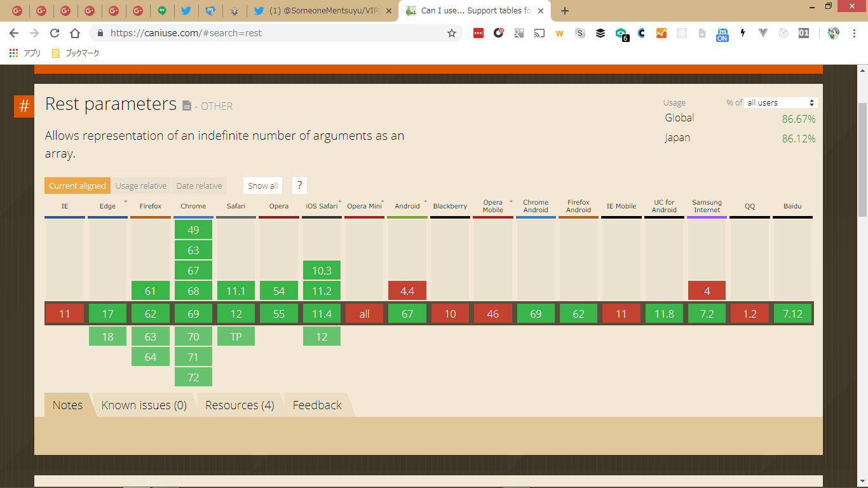Image resolution: width=868 pixels, height=488 pixels.
Task: Select Date relative view mode
Action: 199,186
